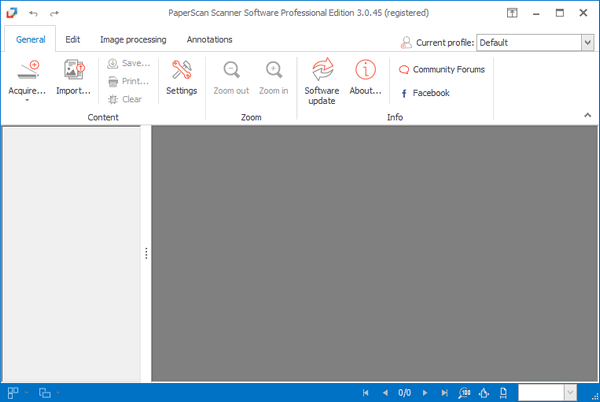Click the Clear button

pyautogui.click(x=125, y=99)
